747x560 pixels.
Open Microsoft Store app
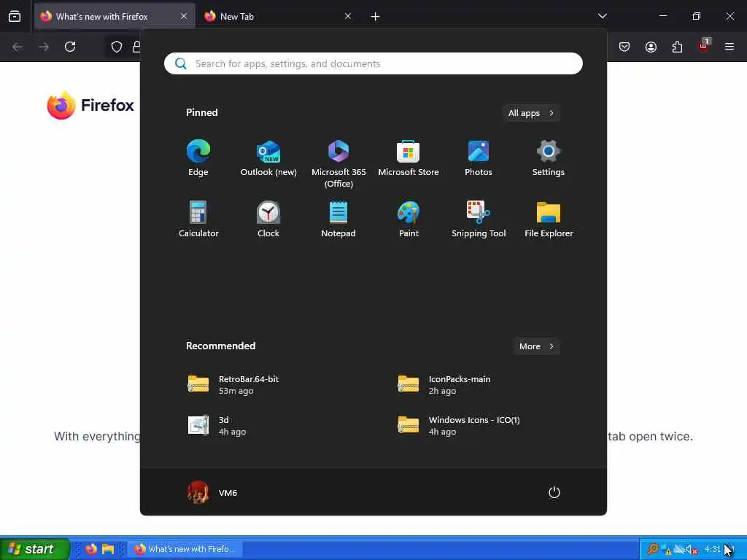[x=409, y=158]
